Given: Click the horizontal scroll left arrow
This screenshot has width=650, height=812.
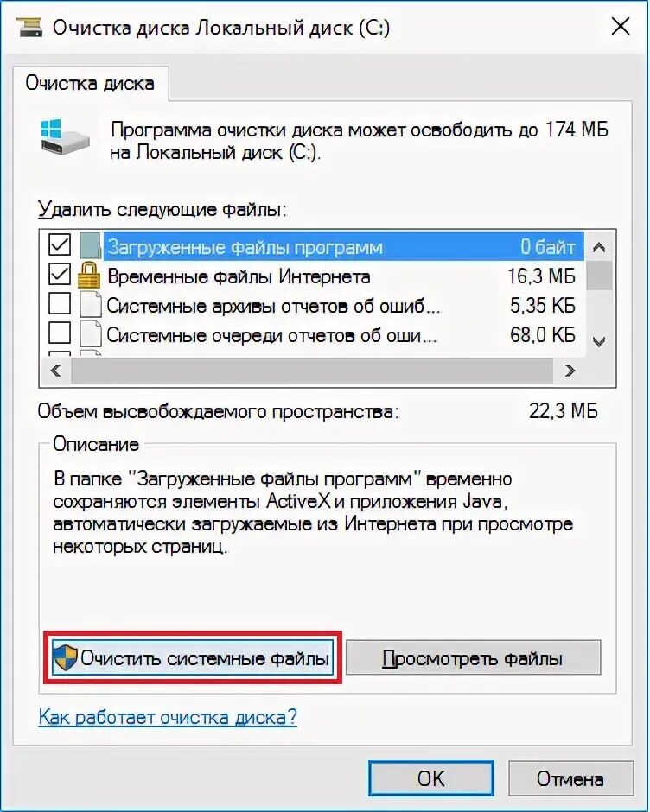Looking at the screenshot, I should [x=55, y=371].
